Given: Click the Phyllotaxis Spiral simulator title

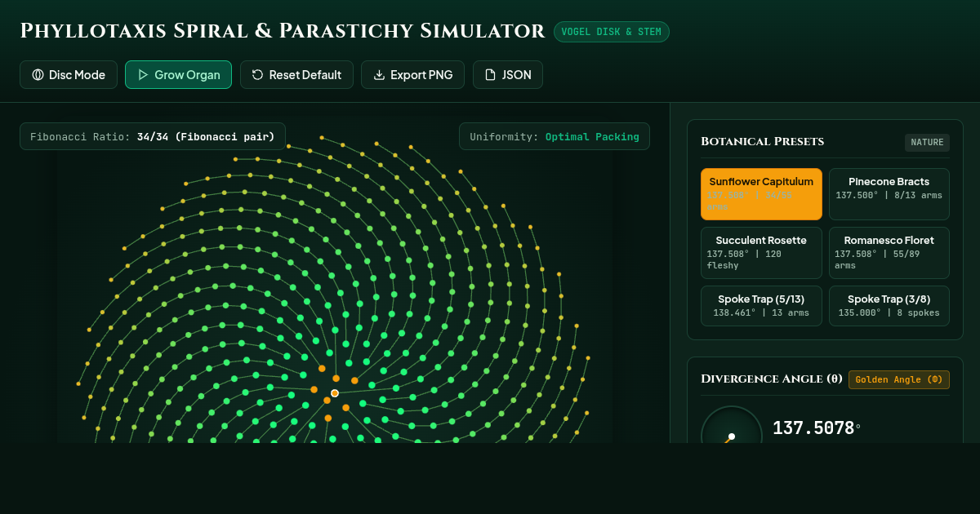Looking at the screenshot, I should tap(283, 31).
